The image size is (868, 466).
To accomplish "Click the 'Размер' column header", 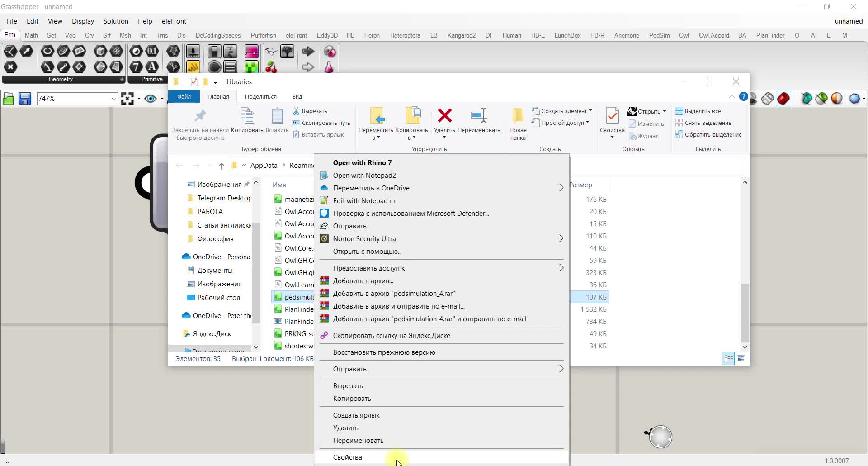I will pyautogui.click(x=580, y=185).
